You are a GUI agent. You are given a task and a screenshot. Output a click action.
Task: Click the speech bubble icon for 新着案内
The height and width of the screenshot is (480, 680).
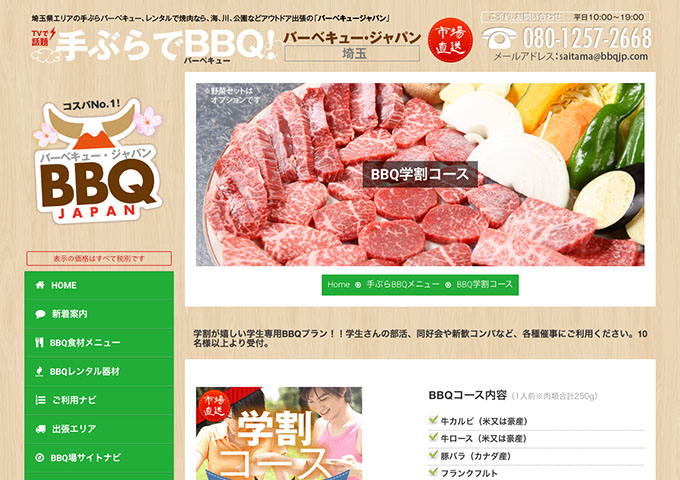[40, 314]
